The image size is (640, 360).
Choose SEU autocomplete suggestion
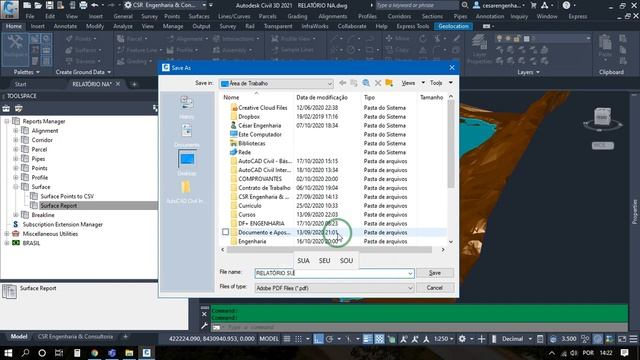(324, 260)
